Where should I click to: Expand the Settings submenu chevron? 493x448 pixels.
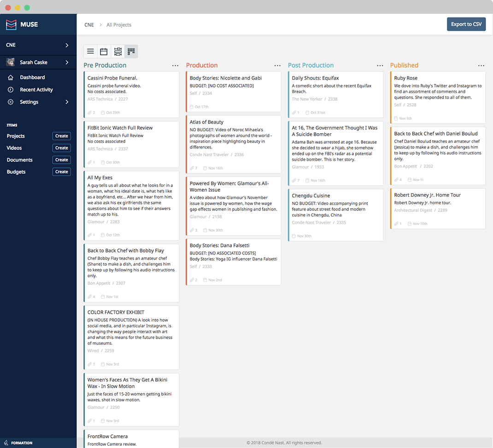(x=67, y=102)
